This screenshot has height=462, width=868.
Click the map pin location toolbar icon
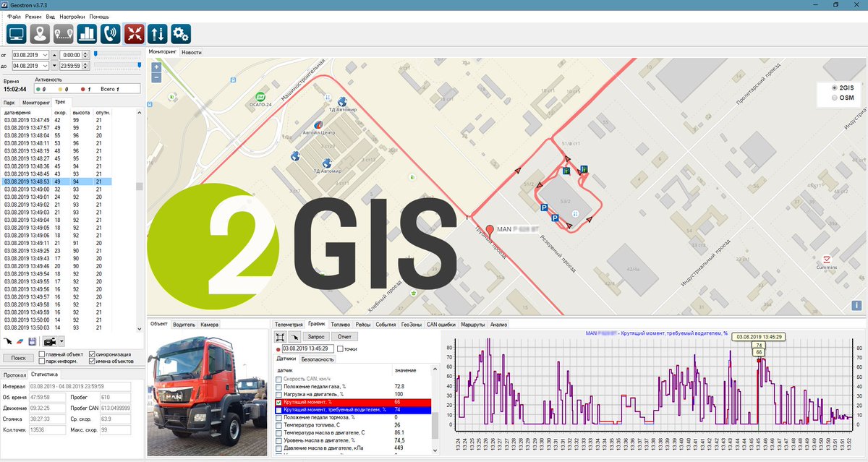tap(40, 33)
